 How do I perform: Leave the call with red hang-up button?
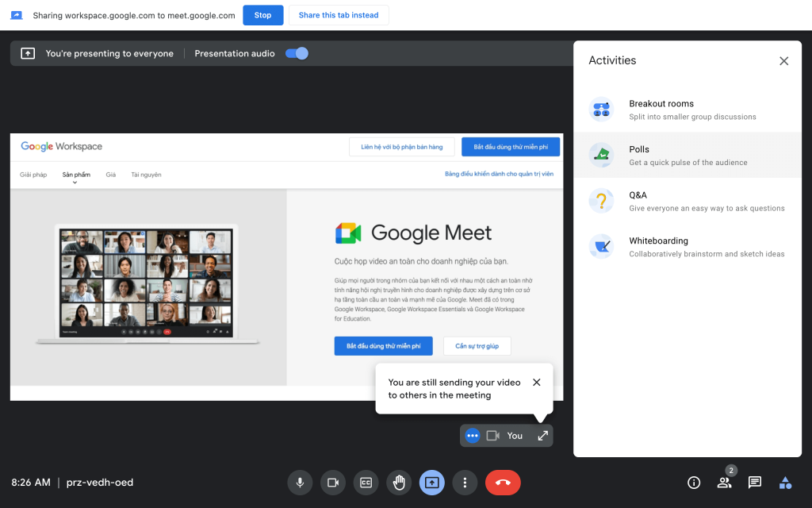(x=503, y=483)
